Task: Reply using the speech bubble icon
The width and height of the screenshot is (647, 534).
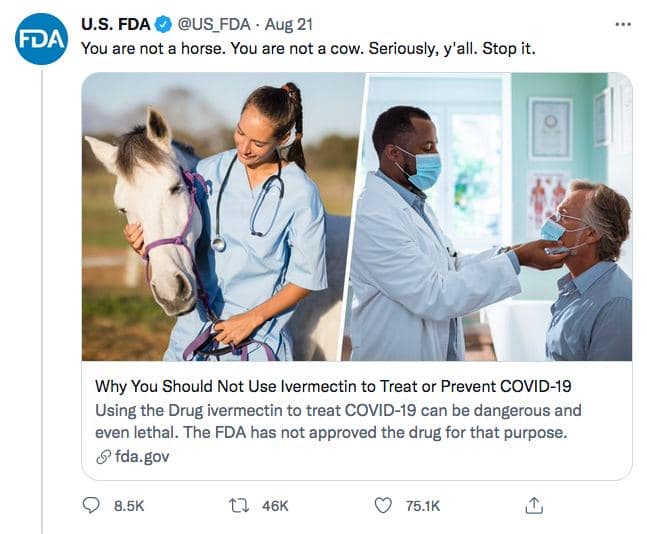Action: (x=91, y=506)
